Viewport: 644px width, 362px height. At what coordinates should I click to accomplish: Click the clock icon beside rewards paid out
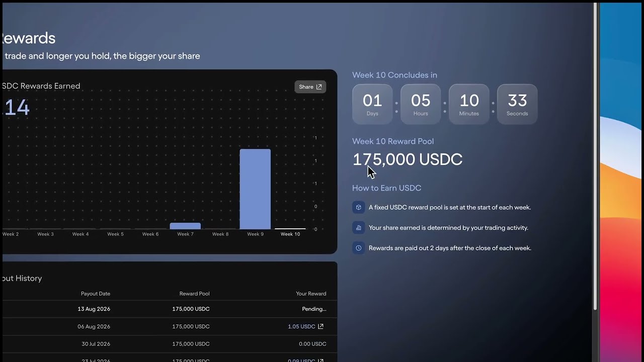(x=359, y=248)
